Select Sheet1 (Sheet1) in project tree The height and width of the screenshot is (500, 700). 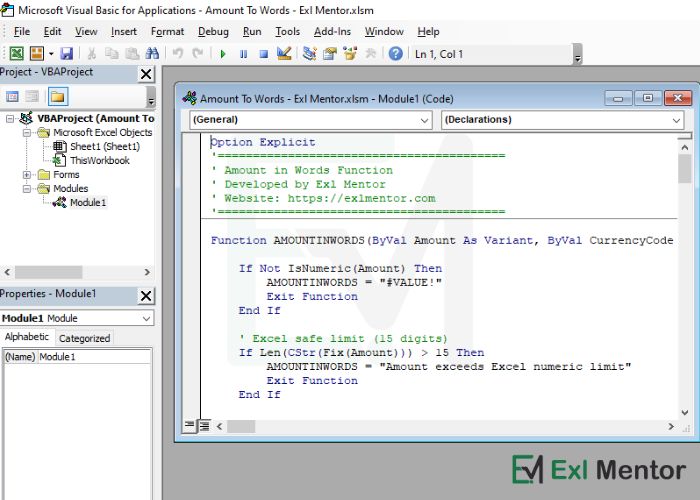point(105,146)
